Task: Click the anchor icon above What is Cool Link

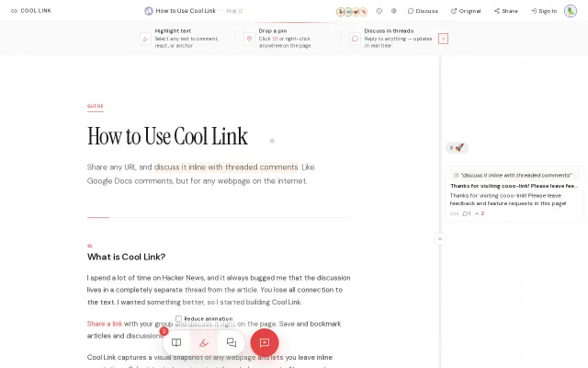Action: coord(90,246)
